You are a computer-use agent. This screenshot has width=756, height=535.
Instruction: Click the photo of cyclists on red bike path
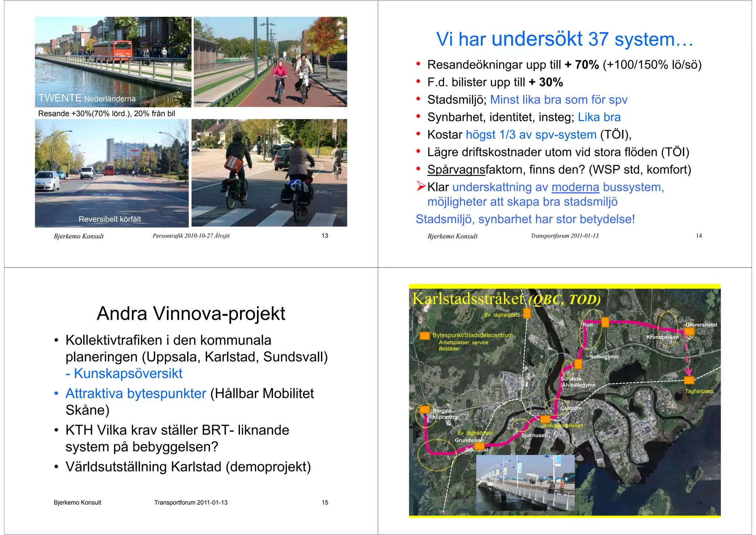tap(270, 62)
